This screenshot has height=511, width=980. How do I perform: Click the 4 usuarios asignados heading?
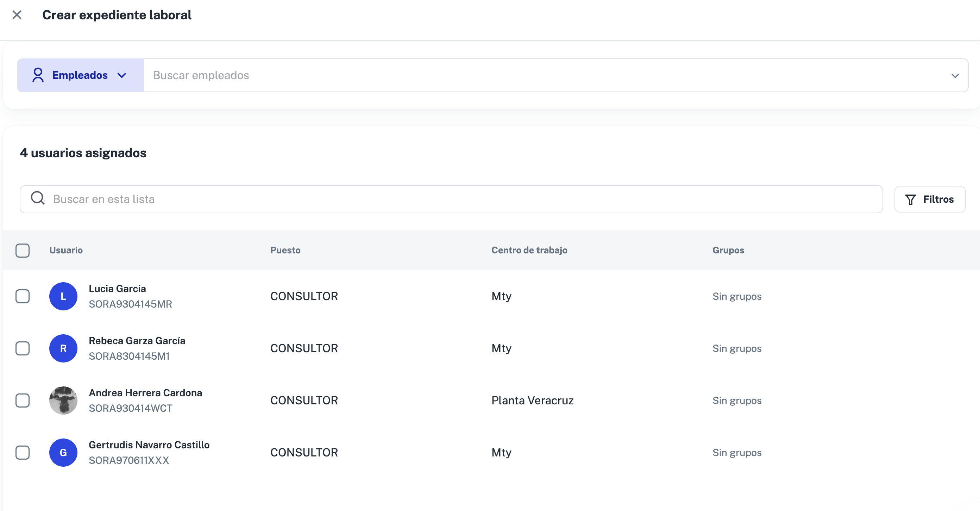[x=83, y=153]
